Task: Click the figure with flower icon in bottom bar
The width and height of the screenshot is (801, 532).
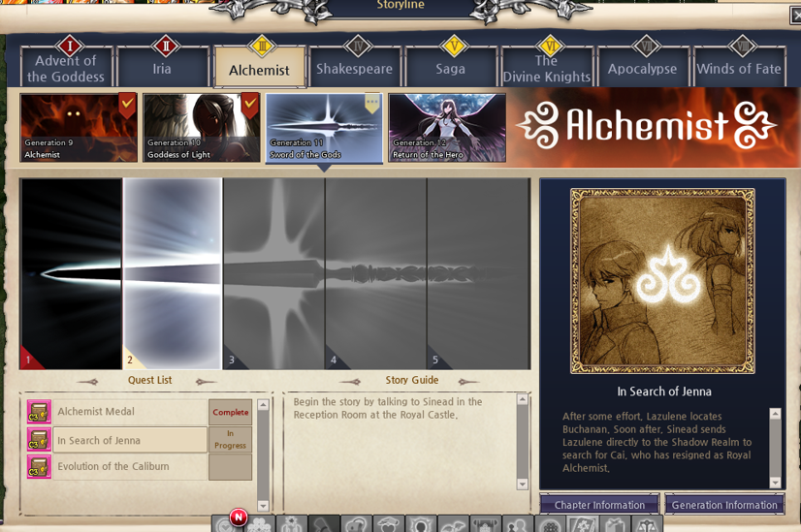Action: pos(292,524)
